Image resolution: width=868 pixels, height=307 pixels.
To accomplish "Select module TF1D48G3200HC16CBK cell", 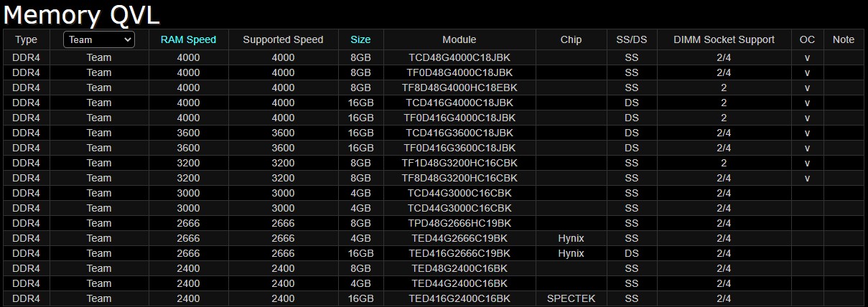I will [459, 163].
